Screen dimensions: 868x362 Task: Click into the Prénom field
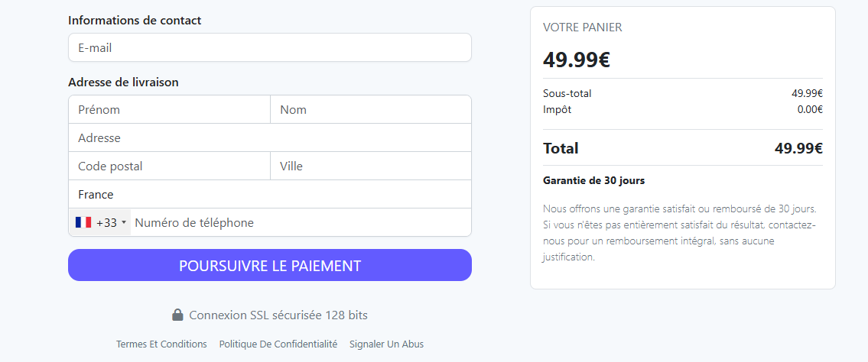coord(169,109)
